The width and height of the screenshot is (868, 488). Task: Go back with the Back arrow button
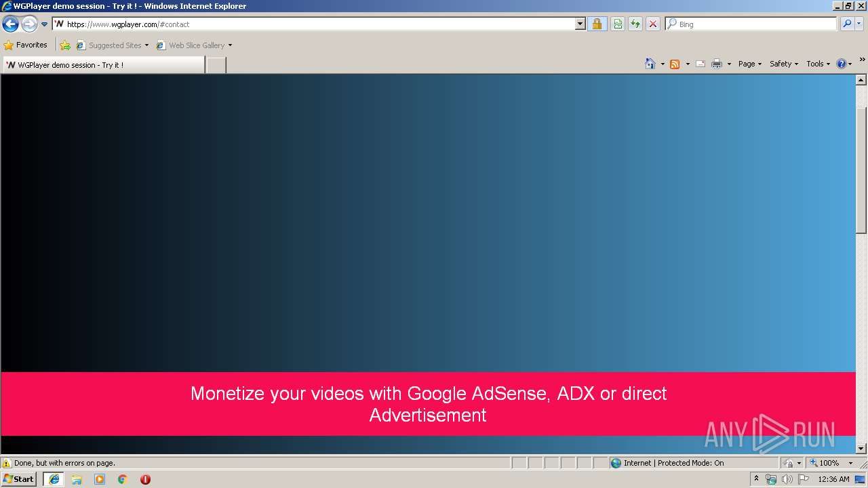10,24
